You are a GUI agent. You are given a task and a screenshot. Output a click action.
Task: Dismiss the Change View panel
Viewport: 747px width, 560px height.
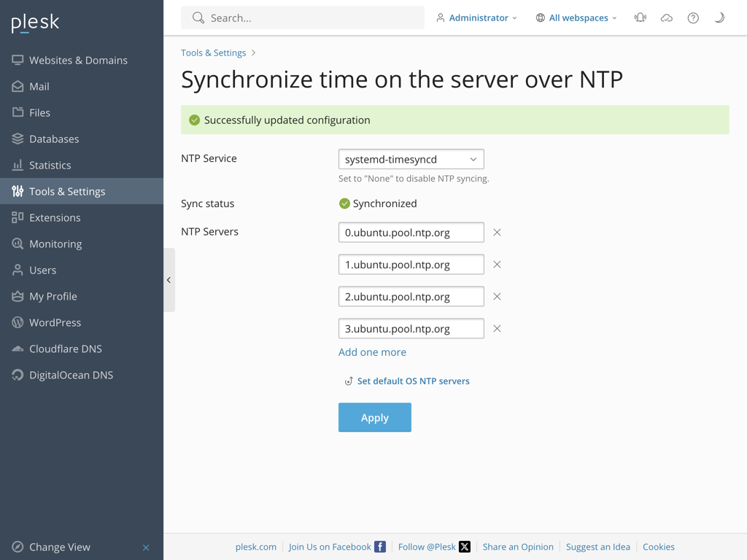(146, 548)
